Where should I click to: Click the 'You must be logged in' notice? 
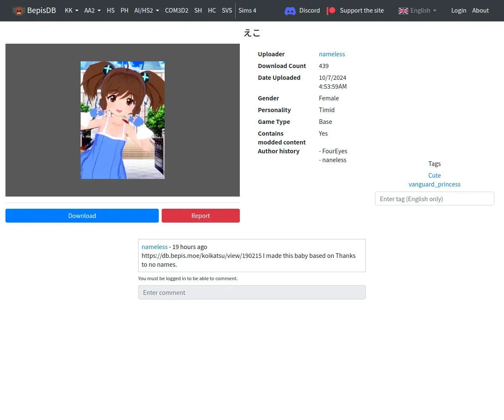[x=188, y=278]
